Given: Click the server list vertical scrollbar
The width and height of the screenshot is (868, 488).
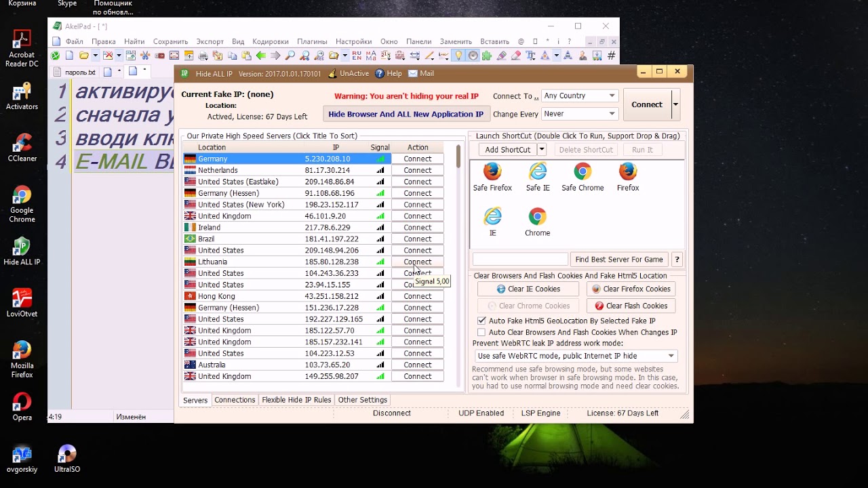Looking at the screenshot, I should 458,264.
